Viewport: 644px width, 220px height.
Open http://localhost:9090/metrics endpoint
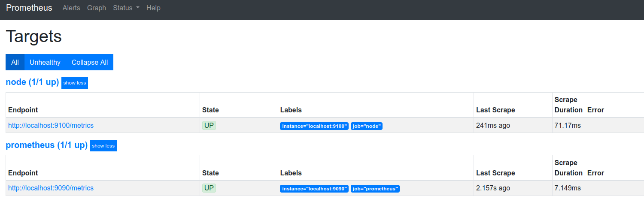pyautogui.click(x=51, y=188)
